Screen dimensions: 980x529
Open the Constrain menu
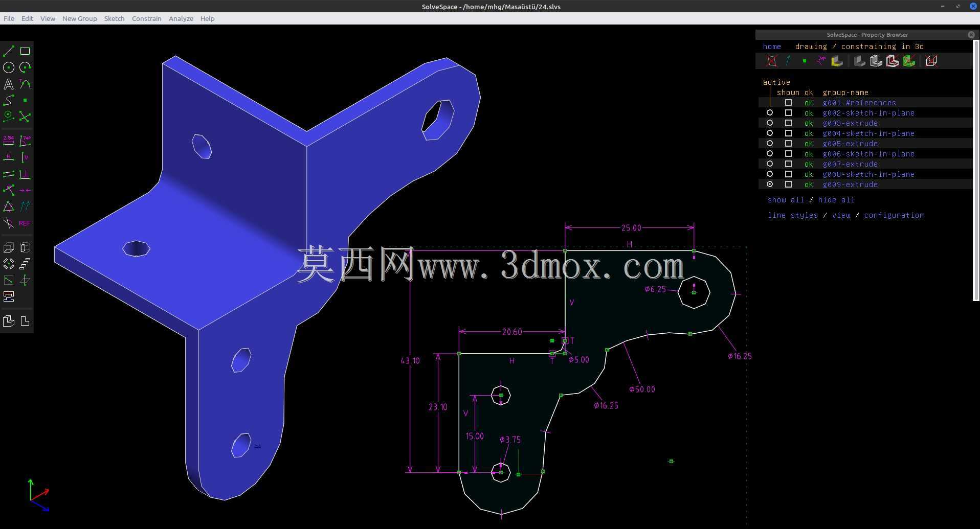[146, 18]
